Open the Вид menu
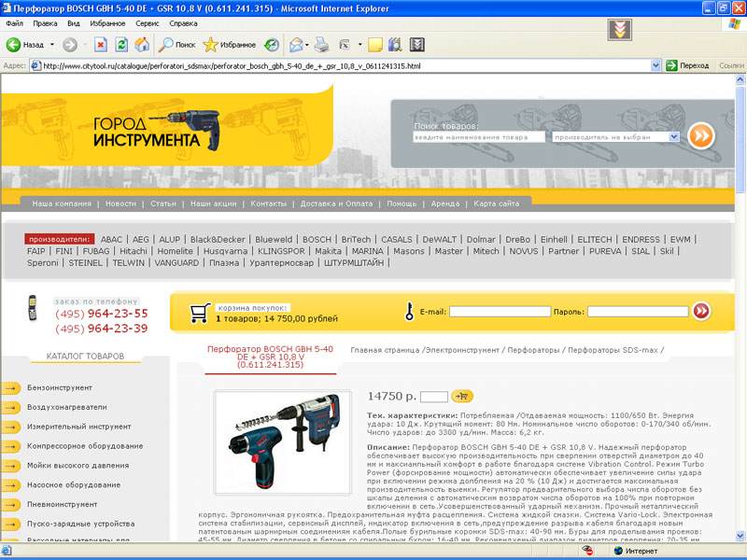 tap(74, 23)
